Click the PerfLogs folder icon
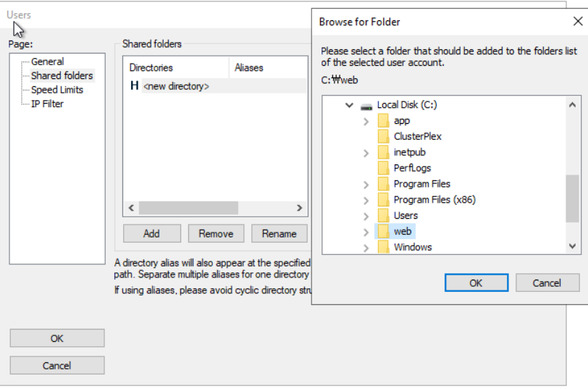 point(383,168)
